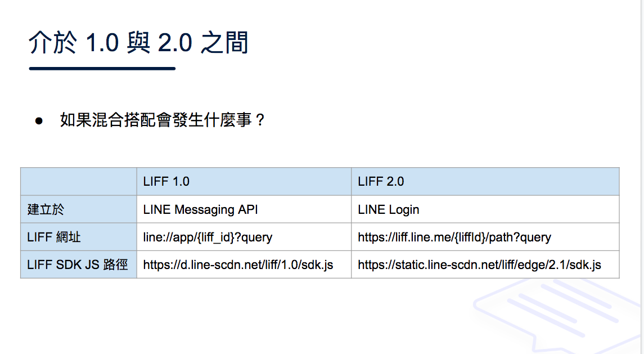The image size is (644, 354).
Task: Open the https://liff.line.me/{liffId}/path?query URL
Action: (x=454, y=238)
